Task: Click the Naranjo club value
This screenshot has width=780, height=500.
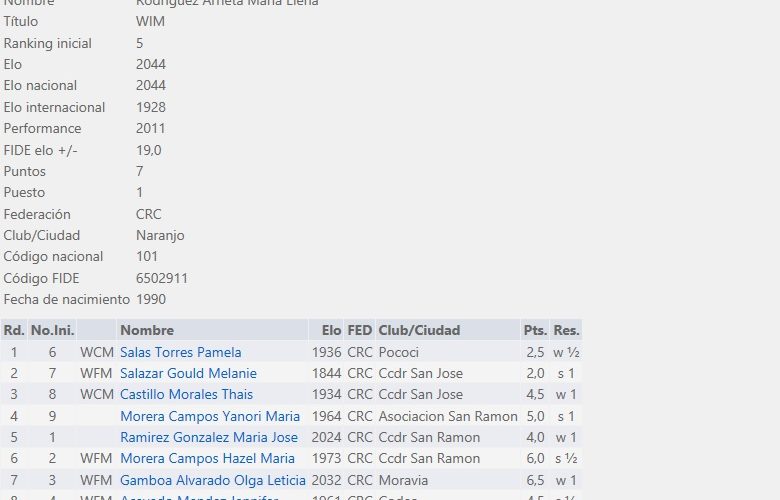Action: coord(160,235)
